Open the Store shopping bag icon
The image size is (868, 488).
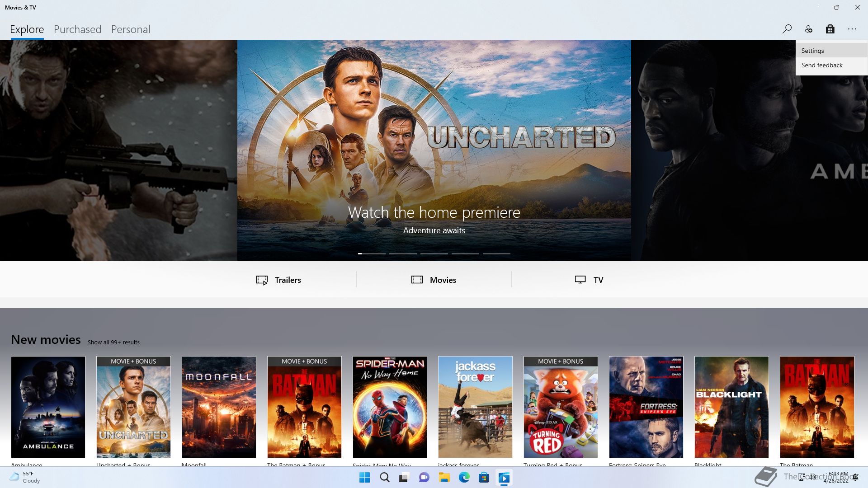pos(830,29)
